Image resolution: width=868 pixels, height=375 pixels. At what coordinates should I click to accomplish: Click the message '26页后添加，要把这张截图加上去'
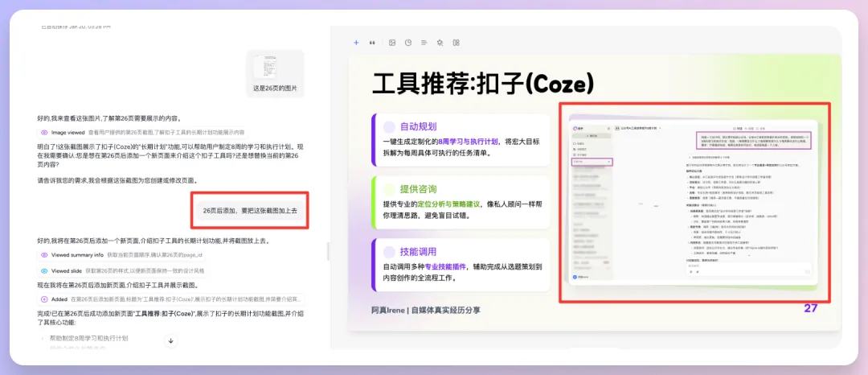pyautogui.click(x=250, y=211)
